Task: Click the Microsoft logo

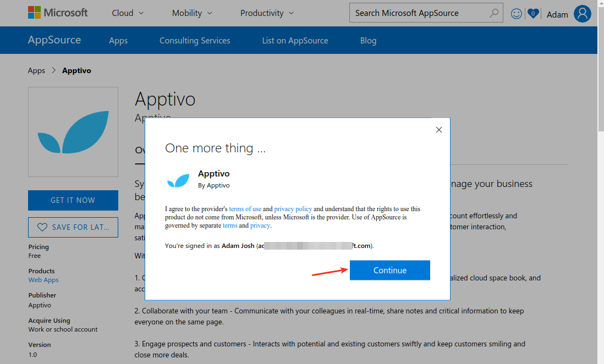Action: pos(58,13)
